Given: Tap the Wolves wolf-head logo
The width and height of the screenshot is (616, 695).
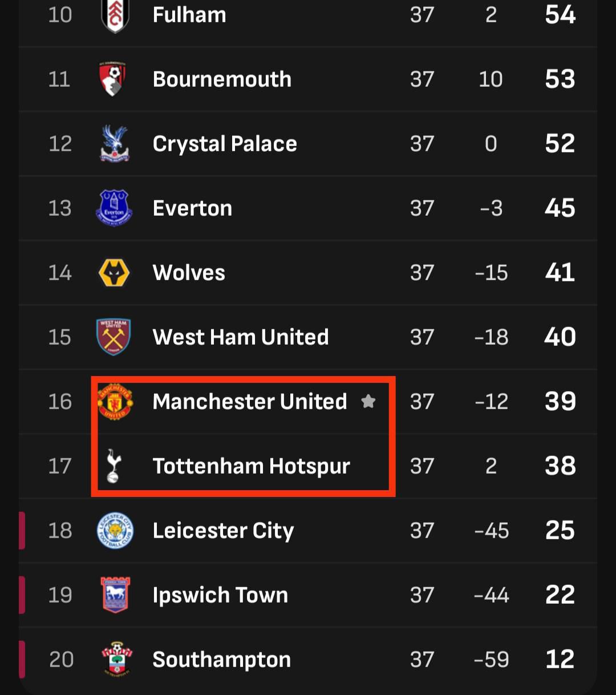Looking at the screenshot, I should pos(114,273).
